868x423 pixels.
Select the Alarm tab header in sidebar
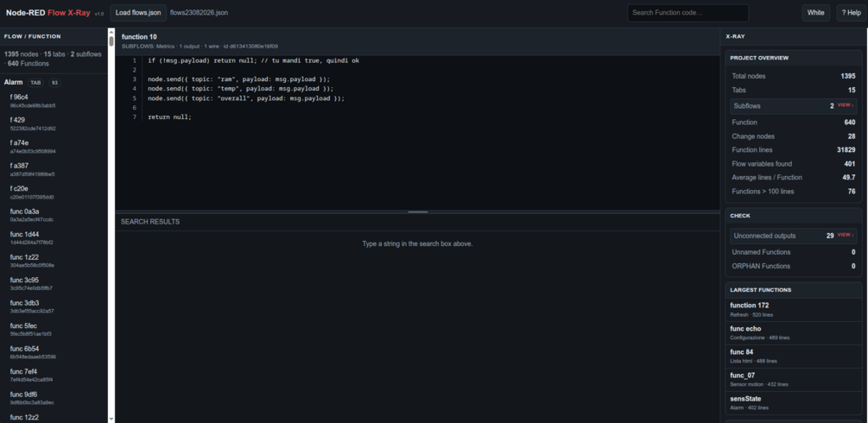coord(54,83)
